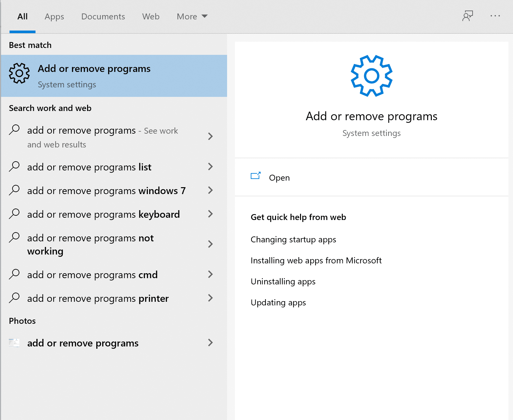513x420 pixels.
Task: Click the gear icon beside Add or remove programs
Action: coord(19,74)
